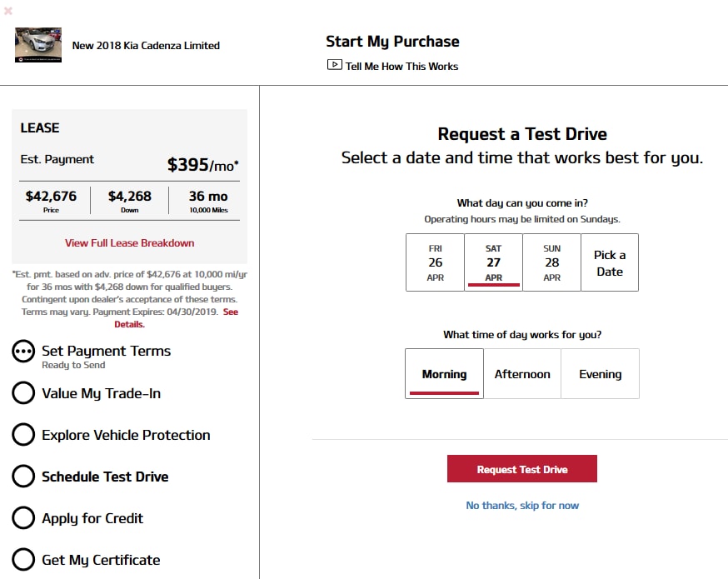728x579 pixels.
Task: Select the Morning time option
Action: (x=444, y=374)
